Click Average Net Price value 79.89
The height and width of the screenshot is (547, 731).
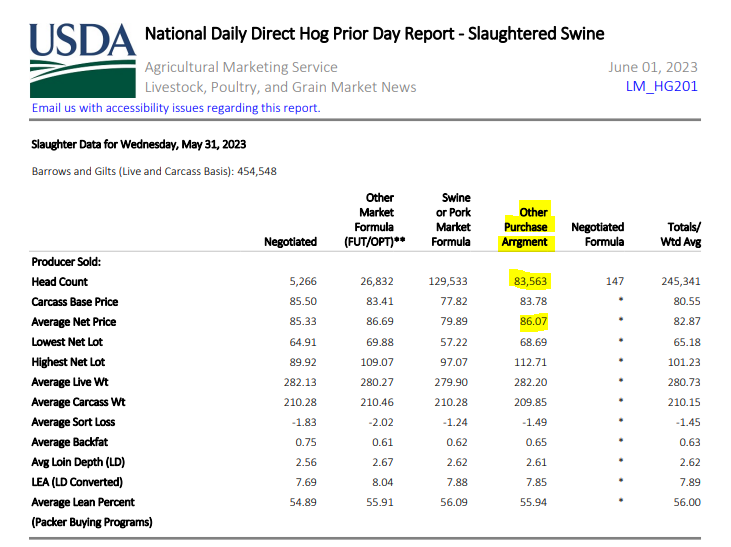tap(454, 321)
